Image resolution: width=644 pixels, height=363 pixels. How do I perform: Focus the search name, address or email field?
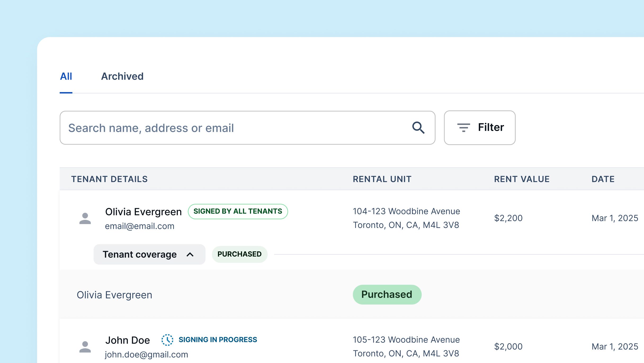(233, 128)
